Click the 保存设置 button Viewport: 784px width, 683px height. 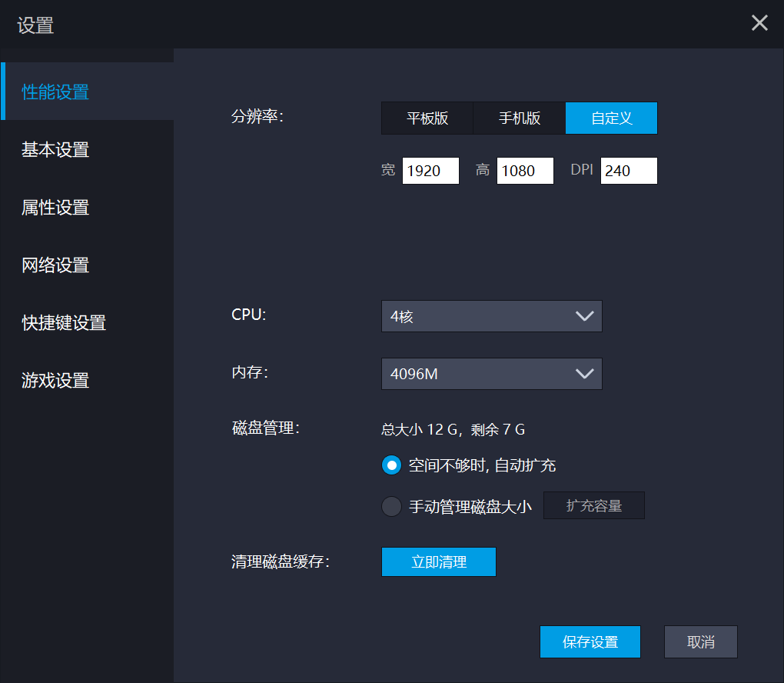[590, 642]
